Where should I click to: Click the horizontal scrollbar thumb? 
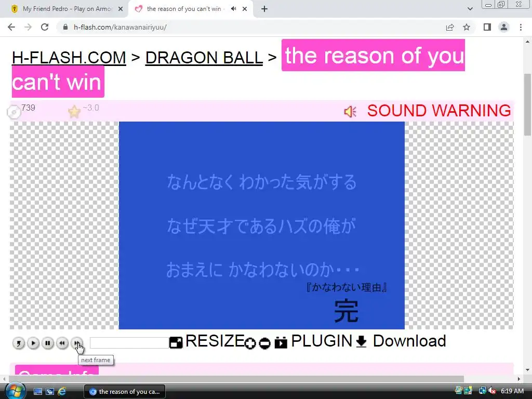pos(236,379)
